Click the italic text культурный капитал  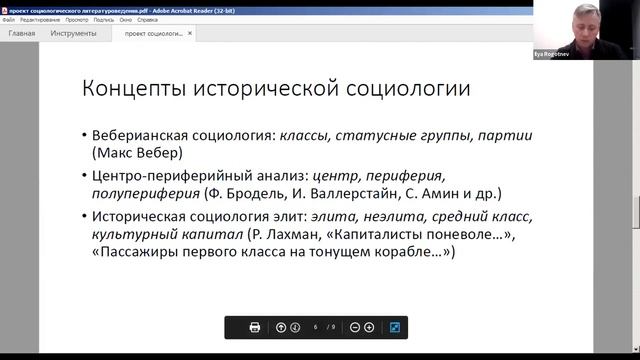pyautogui.click(x=167, y=234)
